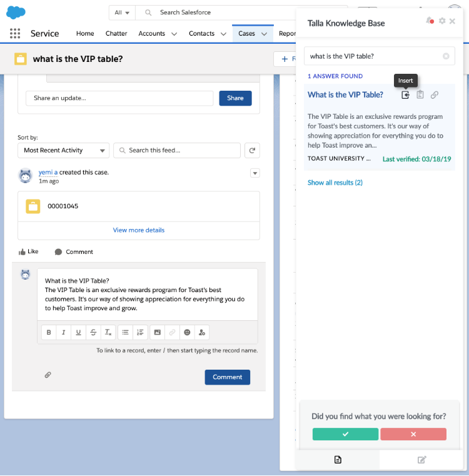Click the TOAST UNIVERSITY source label
Screen dimensions: 469x476
tap(339, 158)
